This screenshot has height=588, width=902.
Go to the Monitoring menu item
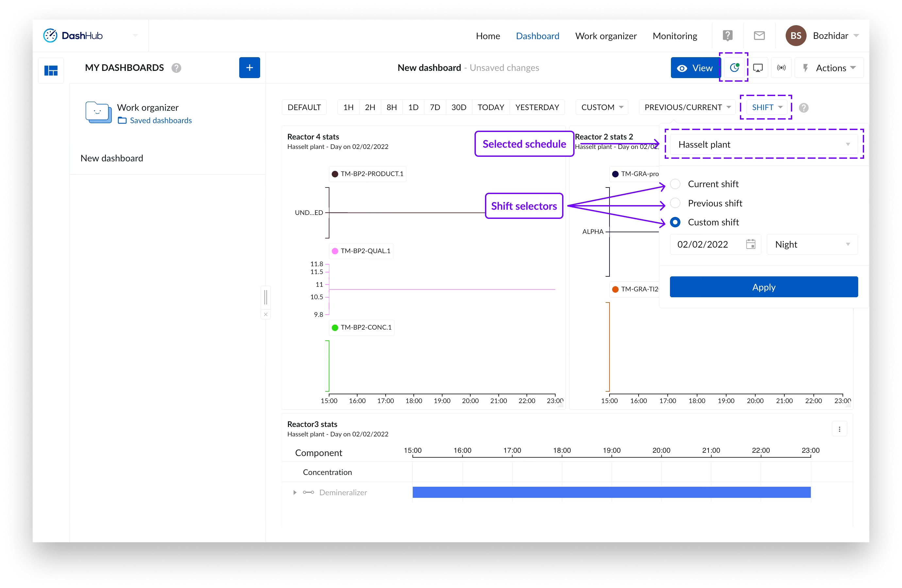675,36
